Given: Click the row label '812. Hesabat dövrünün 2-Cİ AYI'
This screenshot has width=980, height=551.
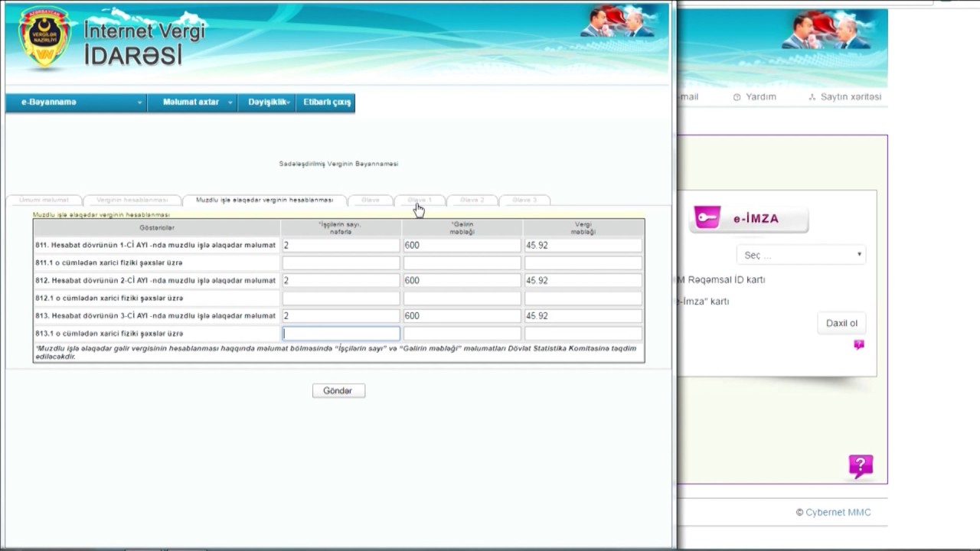Looking at the screenshot, I should (x=155, y=281).
